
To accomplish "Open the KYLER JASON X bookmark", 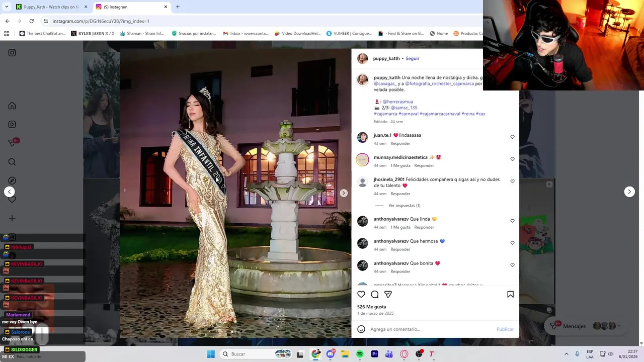I will tap(93, 34).
